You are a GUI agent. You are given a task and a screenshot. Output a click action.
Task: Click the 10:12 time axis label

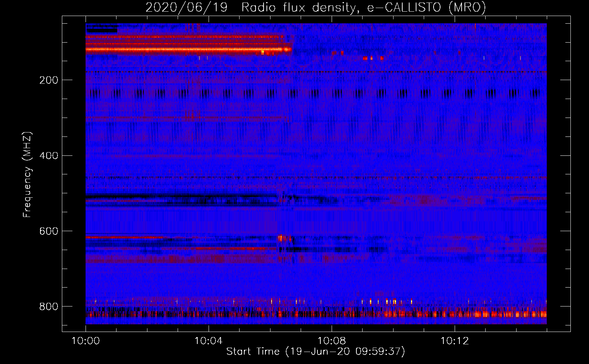[x=455, y=341]
